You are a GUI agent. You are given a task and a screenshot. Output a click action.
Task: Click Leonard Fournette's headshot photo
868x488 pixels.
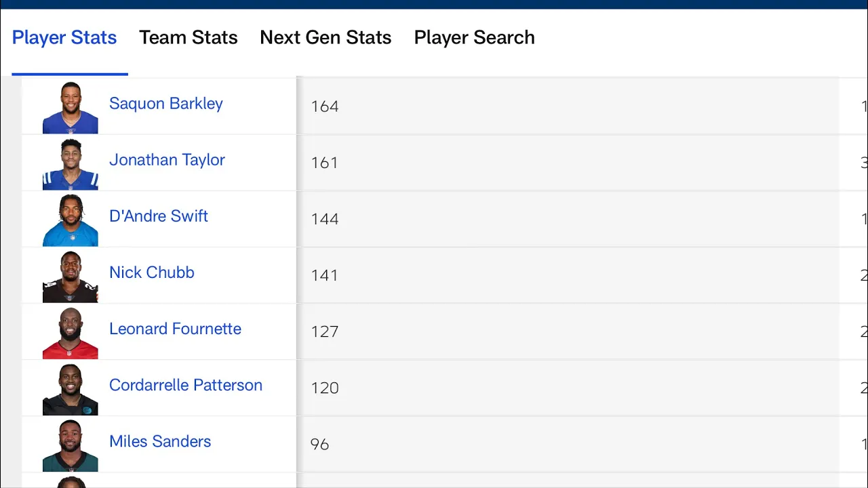(71, 332)
